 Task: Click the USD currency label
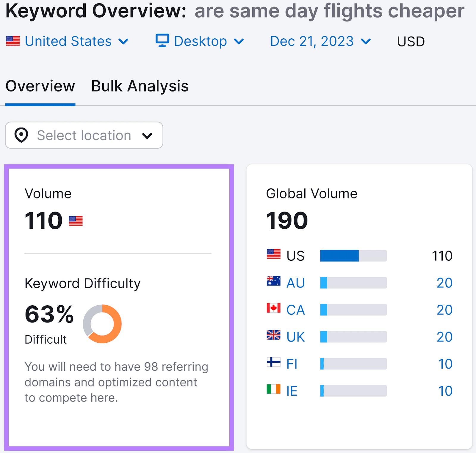(x=411, y=42)
